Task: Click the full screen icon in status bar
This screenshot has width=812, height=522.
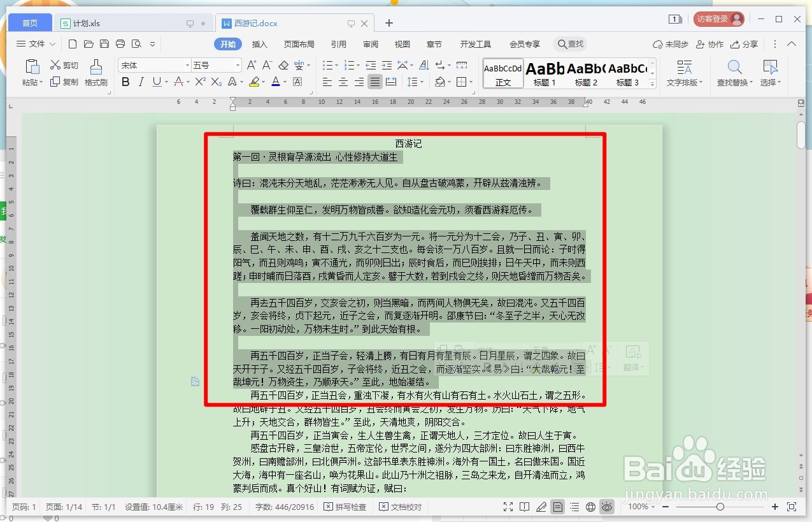Action: click(508, 507)
